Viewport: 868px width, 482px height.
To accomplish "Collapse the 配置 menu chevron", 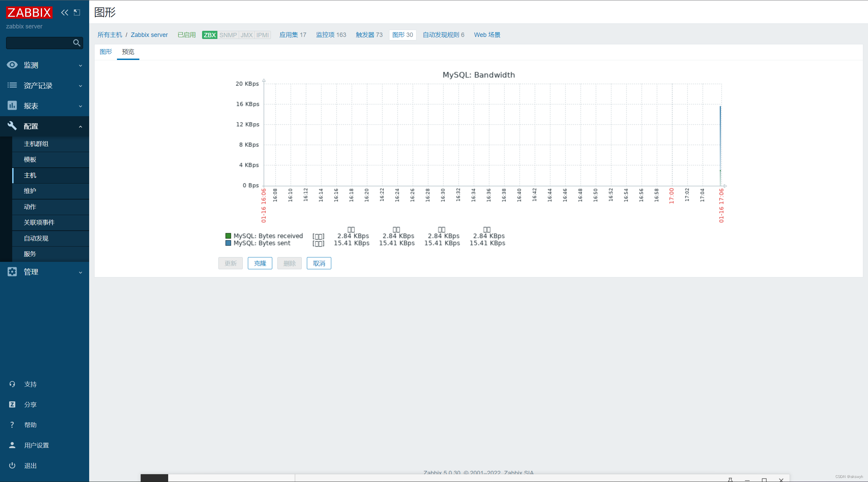I will pyautogui.click(x=80, y=127).
